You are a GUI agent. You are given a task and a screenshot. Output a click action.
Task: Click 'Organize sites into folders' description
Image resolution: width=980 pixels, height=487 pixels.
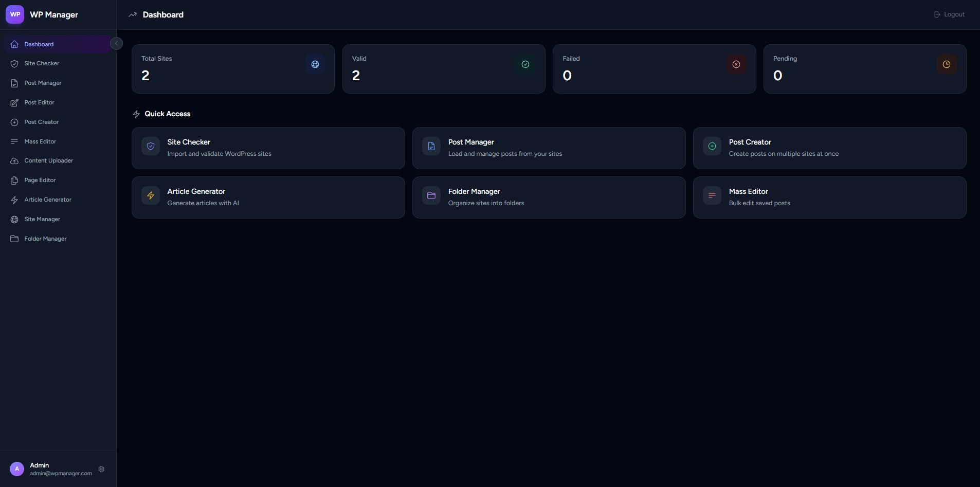tap(486, 203)
